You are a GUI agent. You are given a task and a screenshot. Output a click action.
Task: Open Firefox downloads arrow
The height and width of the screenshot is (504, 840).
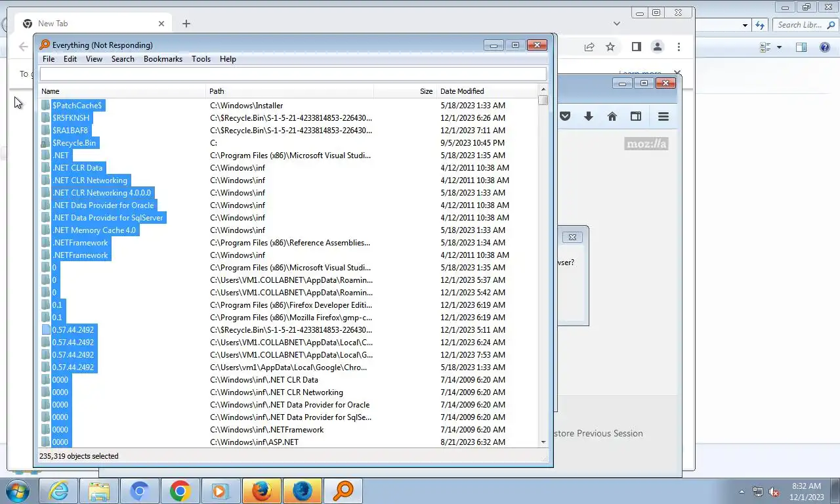coord(589,116)
